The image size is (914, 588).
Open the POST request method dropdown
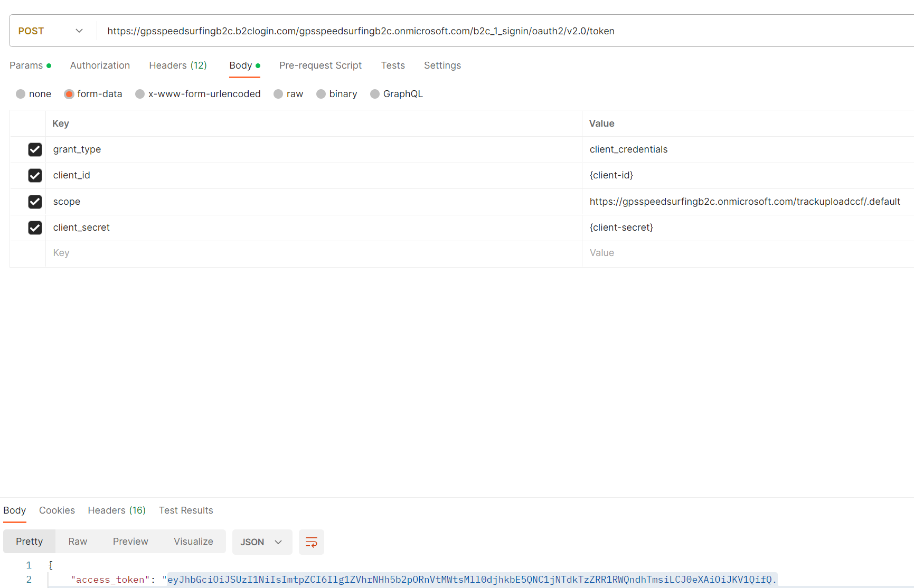click(x=51, y=31)
